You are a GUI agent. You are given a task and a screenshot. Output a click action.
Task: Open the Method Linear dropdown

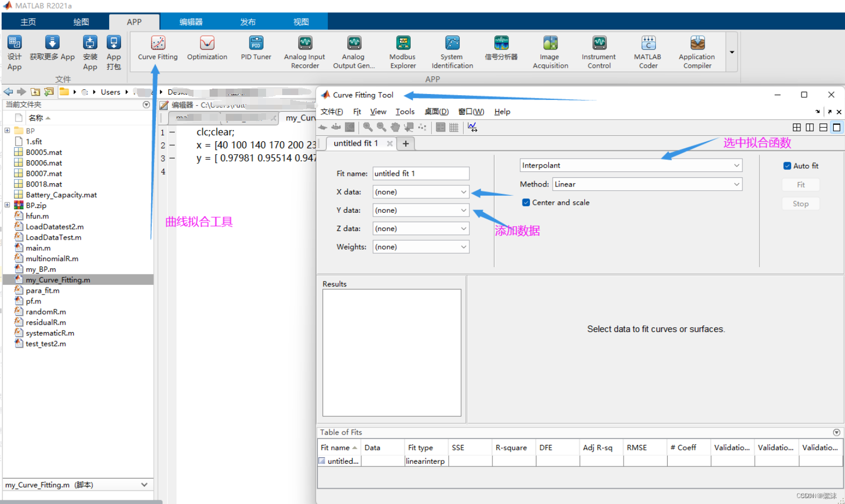tap(647, 184)
